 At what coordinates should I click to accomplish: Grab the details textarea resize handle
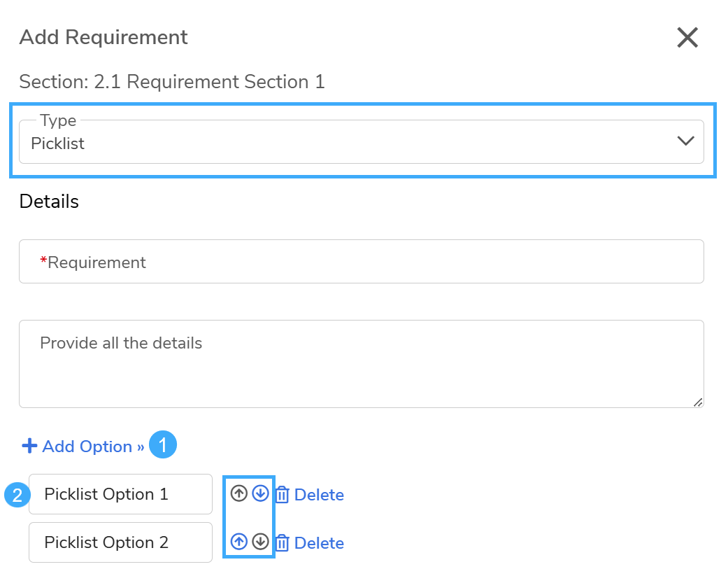point(697,402)
